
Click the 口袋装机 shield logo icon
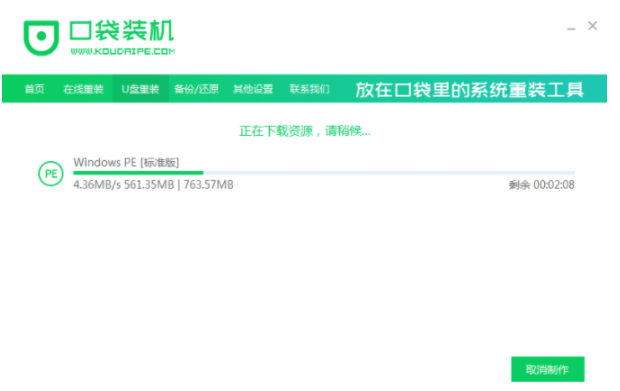tap(41, 38)
